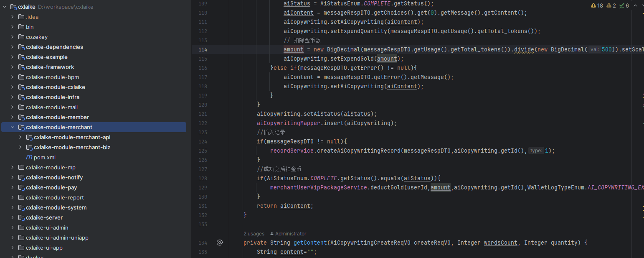This screenshot has height=258, width=644.
Task: Click the .idea folder icon
Action: click(21, 17)
